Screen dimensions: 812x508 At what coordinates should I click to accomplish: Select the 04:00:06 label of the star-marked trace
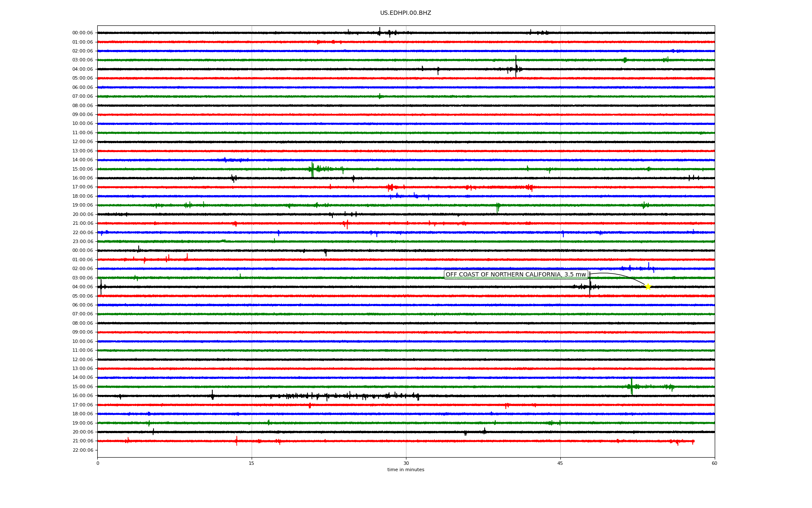[82, 287]
